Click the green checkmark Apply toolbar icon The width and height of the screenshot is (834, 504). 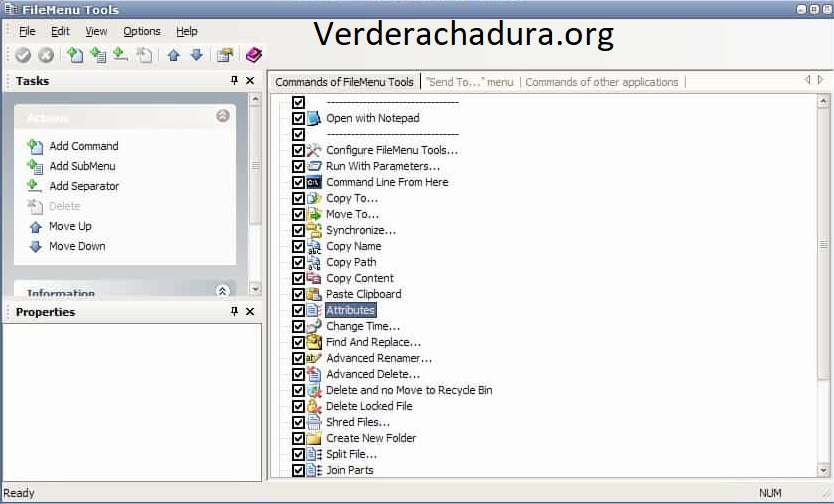tap(23, 55)
